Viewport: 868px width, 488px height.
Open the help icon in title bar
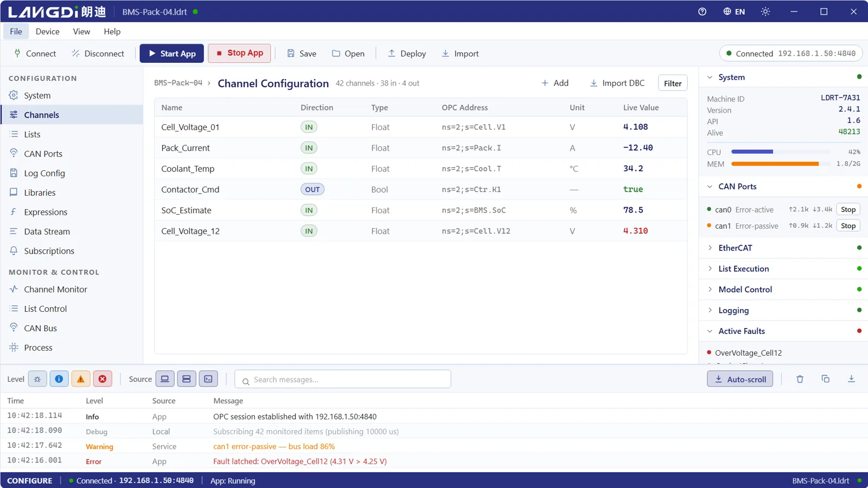[702, 11]
